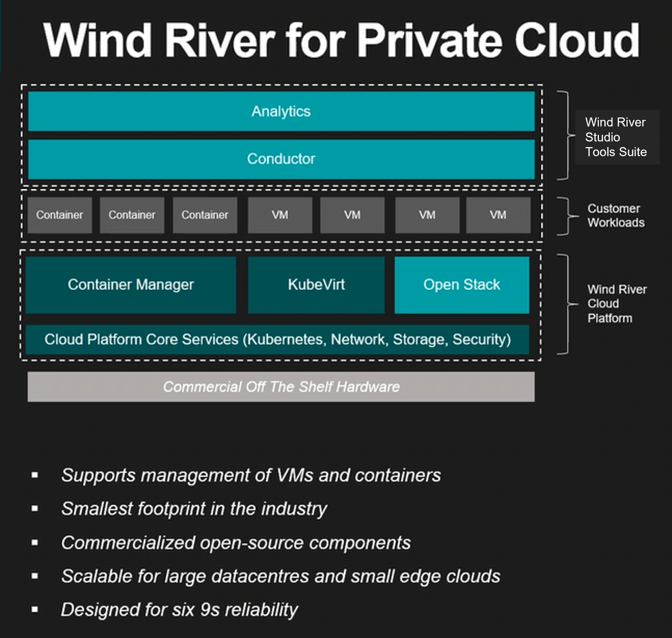This screenshot has height=638, width=672.
Task: Click the Open Stack box
Action: 461,285
